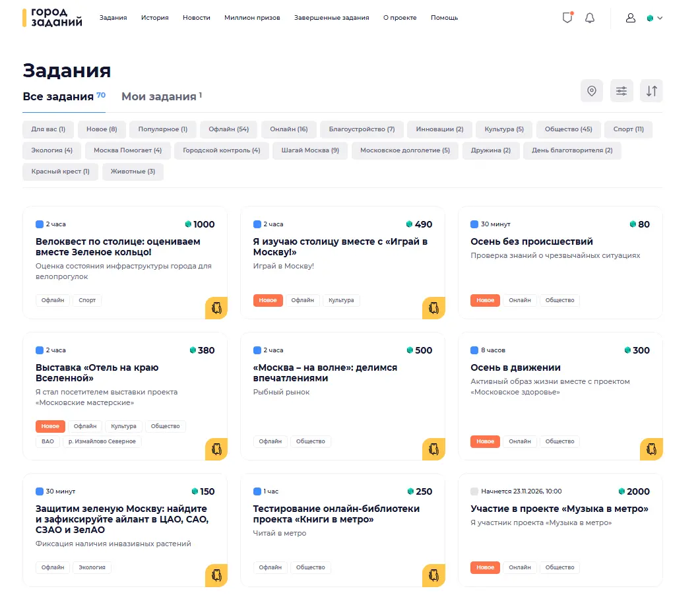
Task: Click phone icon on «Играй в Москву!» card
Action: click(433, 308)
